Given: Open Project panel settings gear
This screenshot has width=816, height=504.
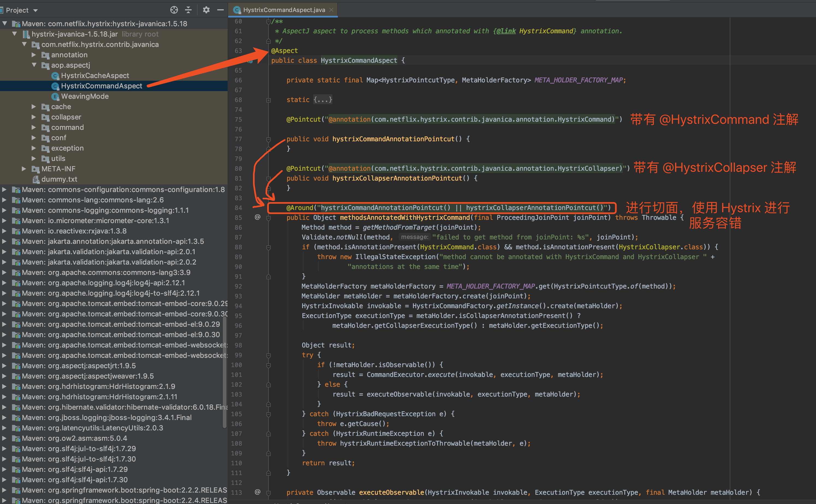Looking at the screenshot, I should click(x=206, y=10).
